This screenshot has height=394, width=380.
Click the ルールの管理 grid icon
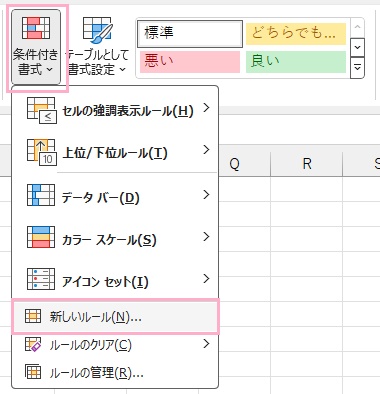tap(33, 372)
